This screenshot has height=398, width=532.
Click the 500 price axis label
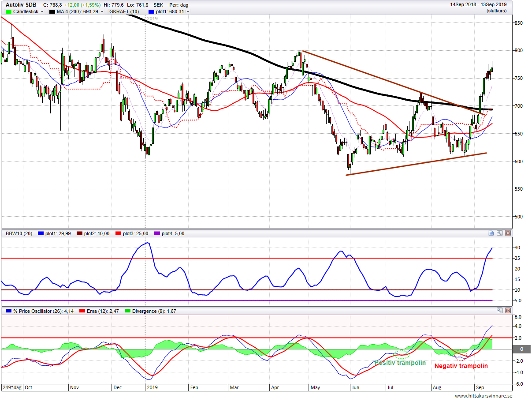[x=519, y=217]
